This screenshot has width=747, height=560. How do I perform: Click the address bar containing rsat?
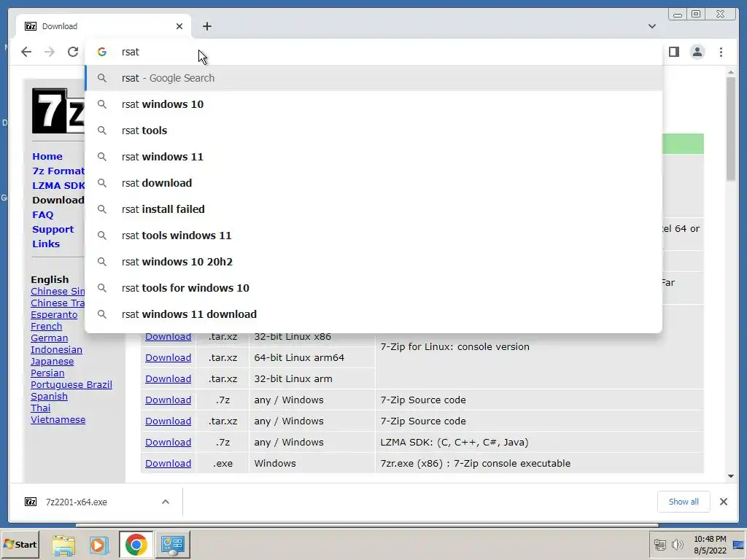[373, 52]
